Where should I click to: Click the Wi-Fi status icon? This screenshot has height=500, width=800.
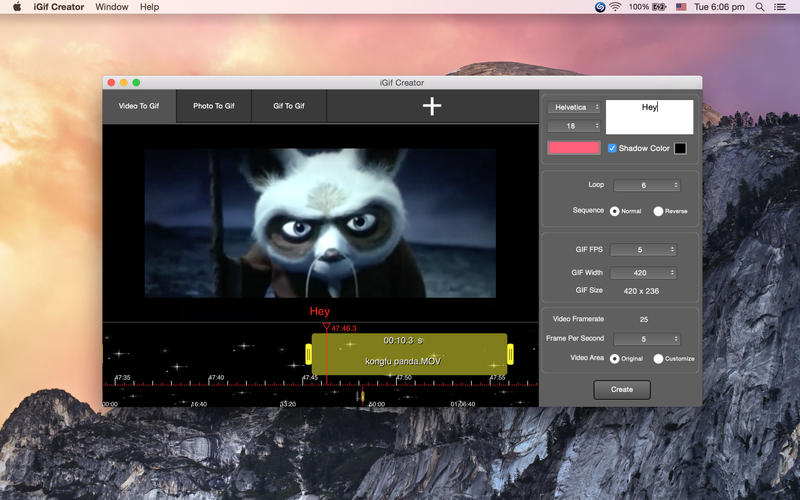614,7
